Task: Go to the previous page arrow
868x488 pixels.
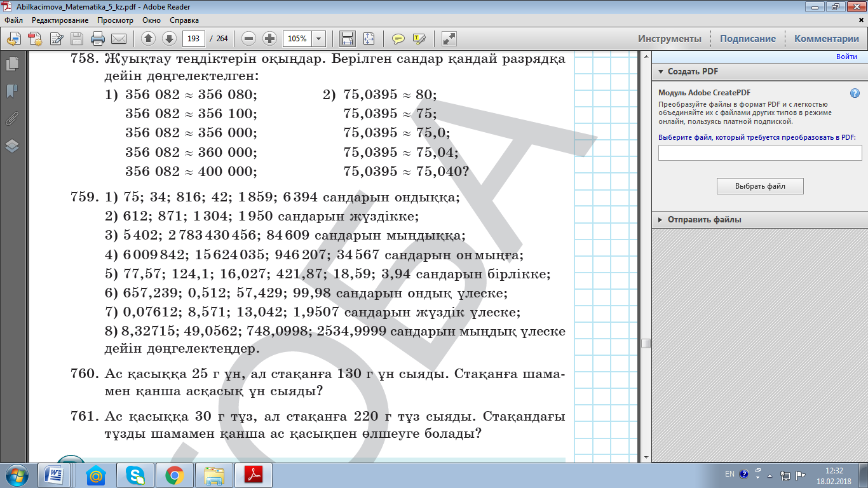Action: coord(149,39)
